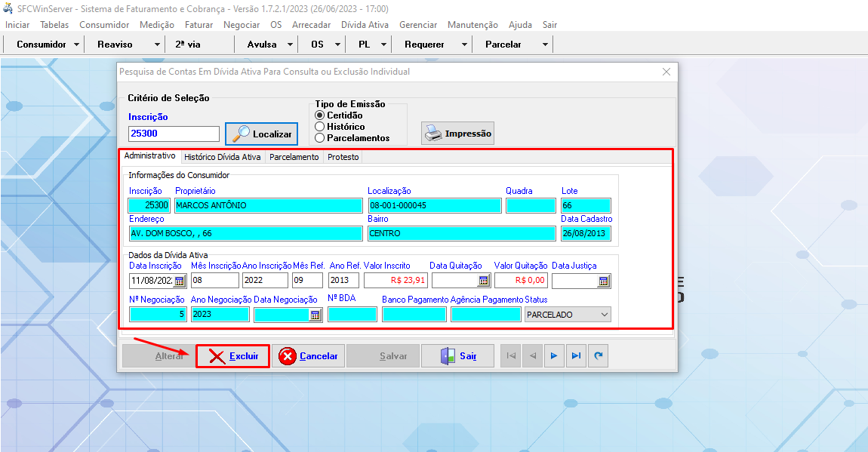
Task: Click the 2ª via toolbar button
Action: click(x=188, y=45)
